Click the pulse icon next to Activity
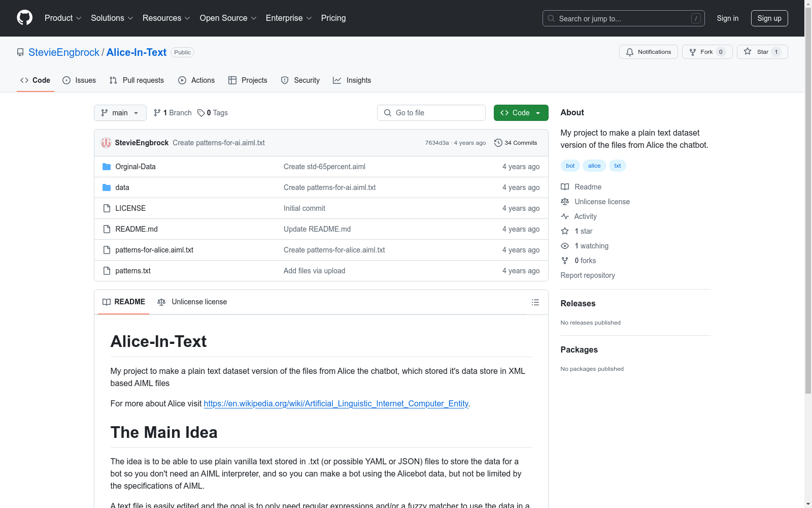The image size is (812, 508). click(x=565, y=216)
